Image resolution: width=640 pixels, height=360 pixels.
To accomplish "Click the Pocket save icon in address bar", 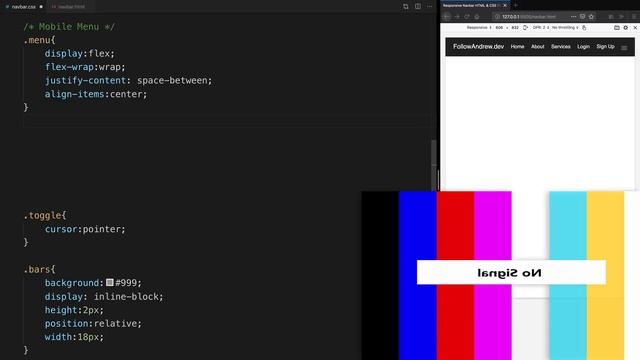I will (x=582, y=17).
